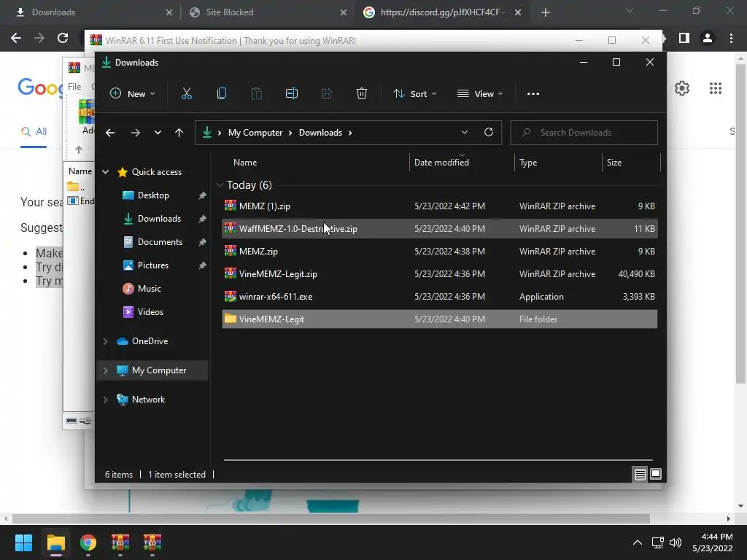Select Documents in Quick access
The height and width of the screenshot is (560, 747).
click(x=160, y=242)
